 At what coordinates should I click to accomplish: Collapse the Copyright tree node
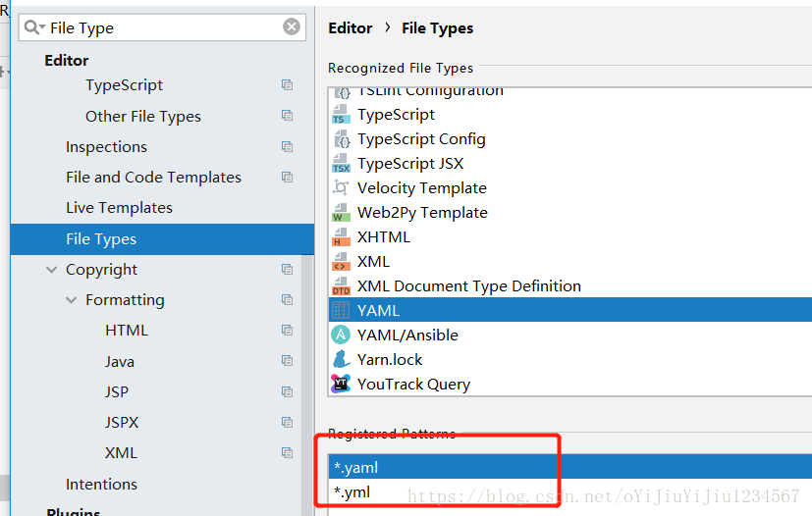coord(52,270)
